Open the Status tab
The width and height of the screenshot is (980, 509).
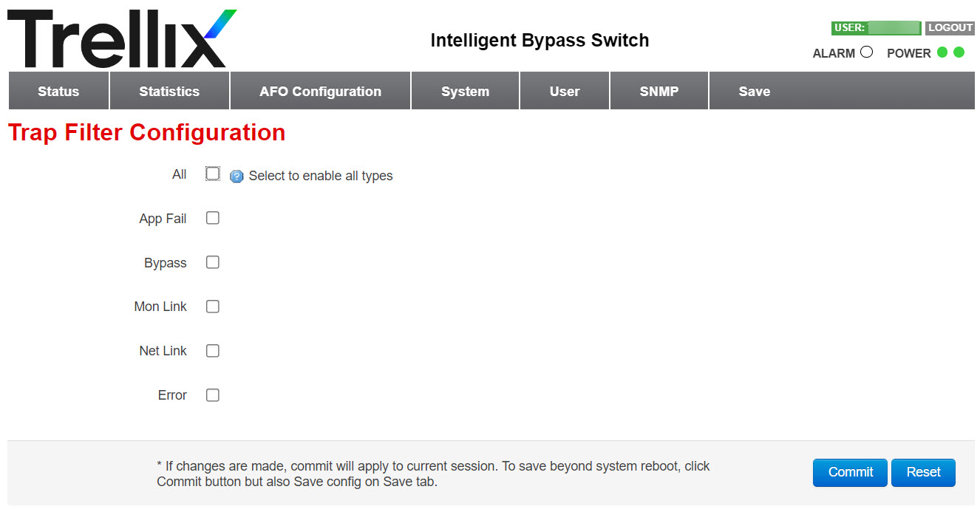coord(58,91)
